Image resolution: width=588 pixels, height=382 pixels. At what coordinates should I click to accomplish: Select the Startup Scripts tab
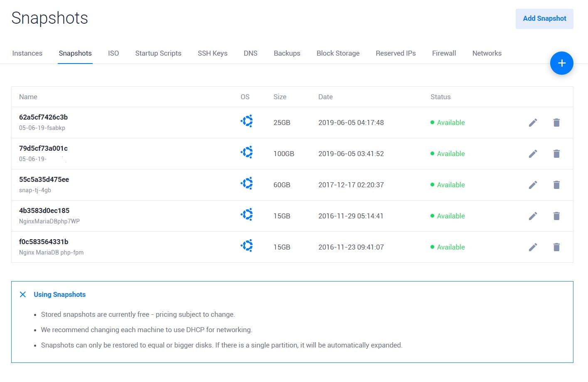coord(158,53)
